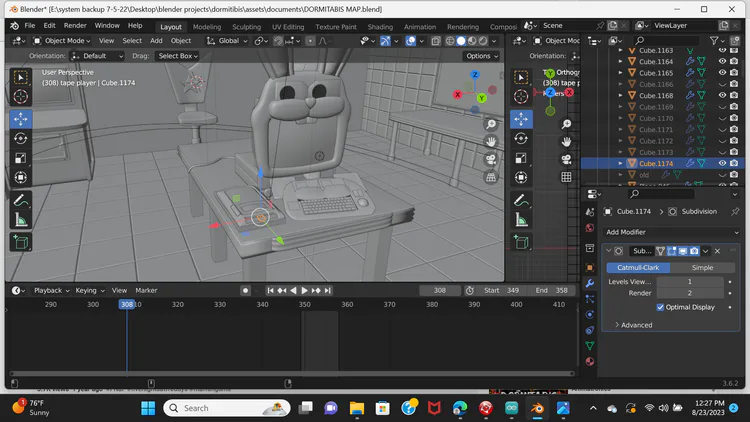Screen dimensions: 750x422
Task: Collapse the Subdivision modifier panel
Action: (x=608, y=251)
